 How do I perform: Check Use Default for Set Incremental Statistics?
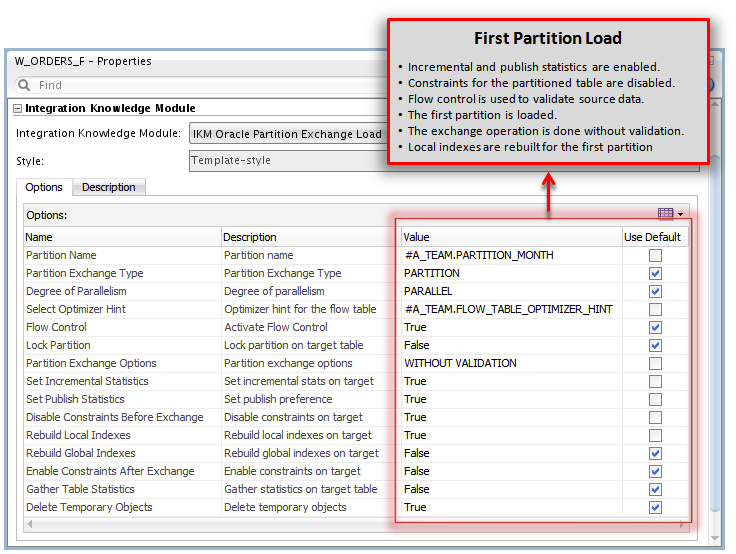click(655, 381)
